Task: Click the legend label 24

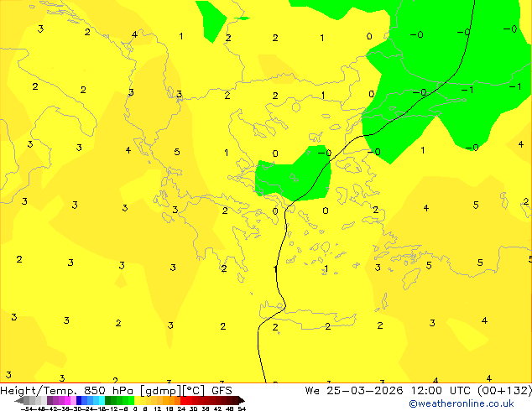Action: point(181,408)
